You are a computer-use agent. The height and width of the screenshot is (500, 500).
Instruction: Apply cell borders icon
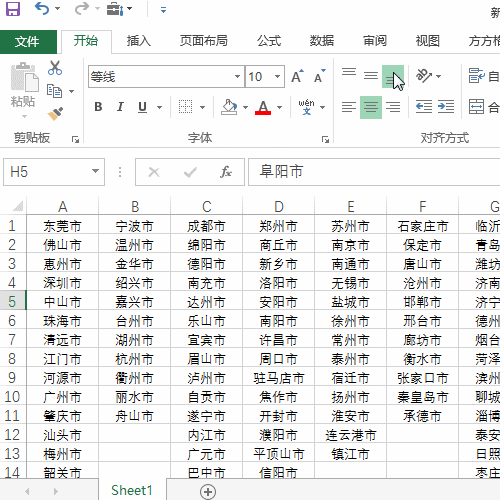(x=186, y=107)
